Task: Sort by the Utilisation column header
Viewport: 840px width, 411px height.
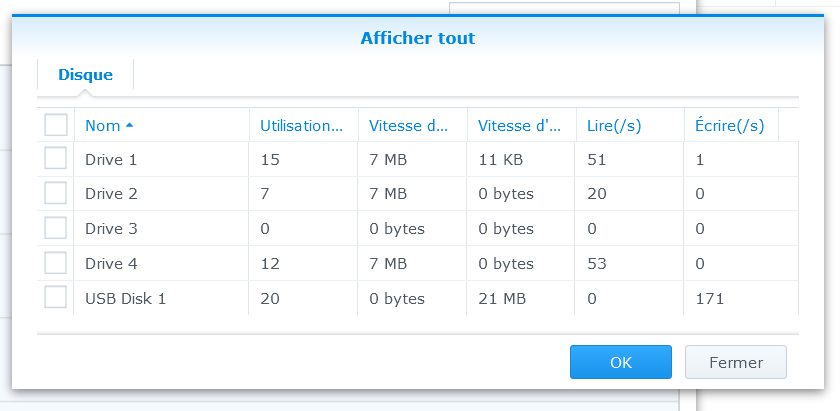Action: click(301, 125)
